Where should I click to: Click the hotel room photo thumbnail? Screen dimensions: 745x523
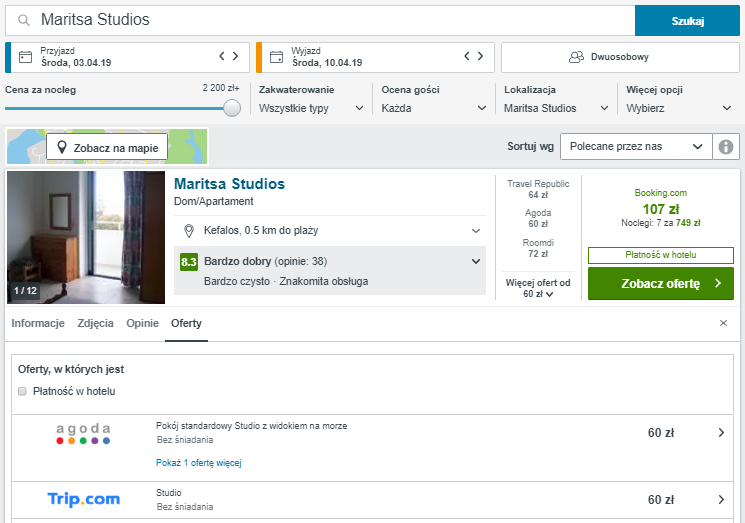(86, 238)
